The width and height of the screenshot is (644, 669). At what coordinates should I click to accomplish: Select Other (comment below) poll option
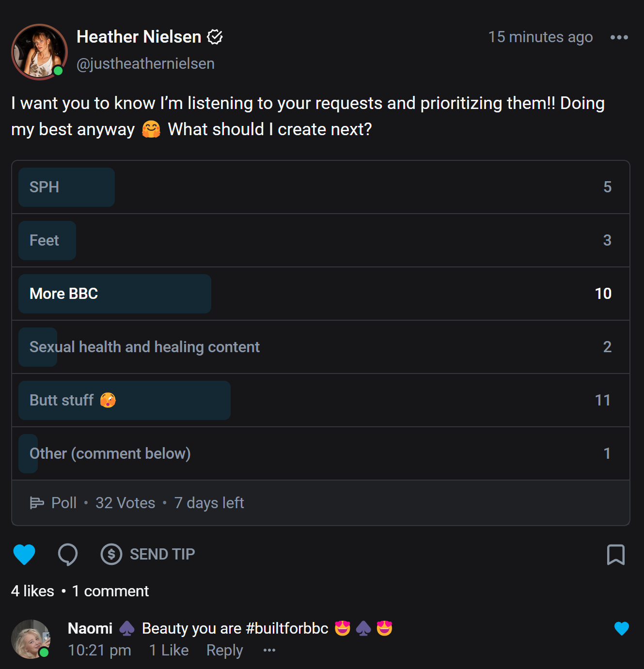coord(320,453)
